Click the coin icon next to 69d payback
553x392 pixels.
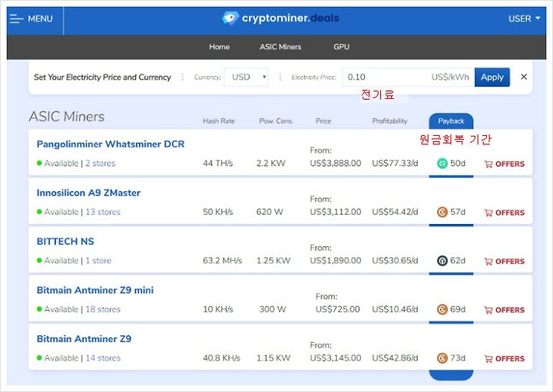coord(442,309)
